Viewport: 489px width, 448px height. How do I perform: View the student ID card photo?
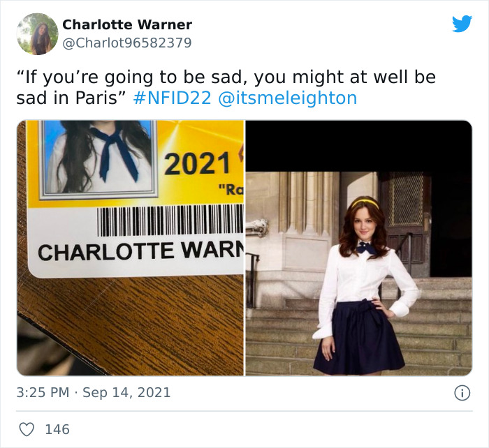[131, 248]
